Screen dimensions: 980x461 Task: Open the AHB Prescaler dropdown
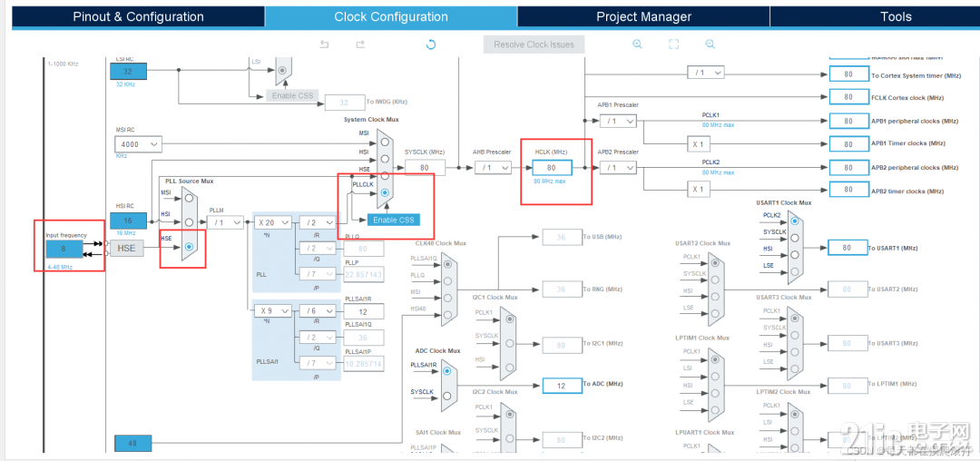(493, 167)
